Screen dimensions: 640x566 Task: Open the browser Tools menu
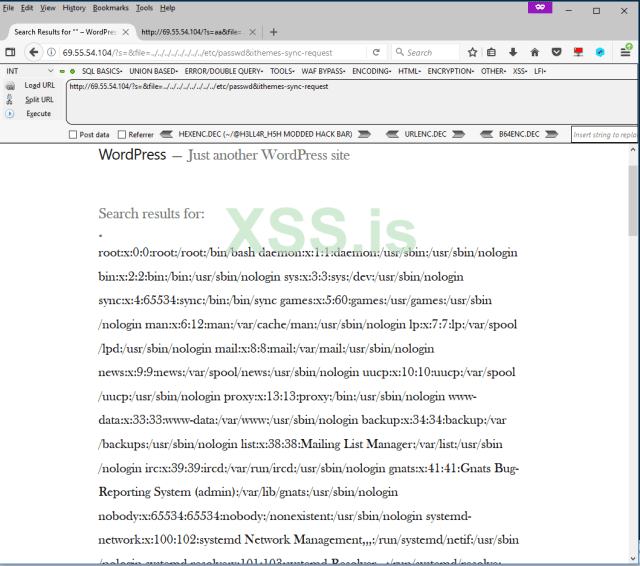144,8
